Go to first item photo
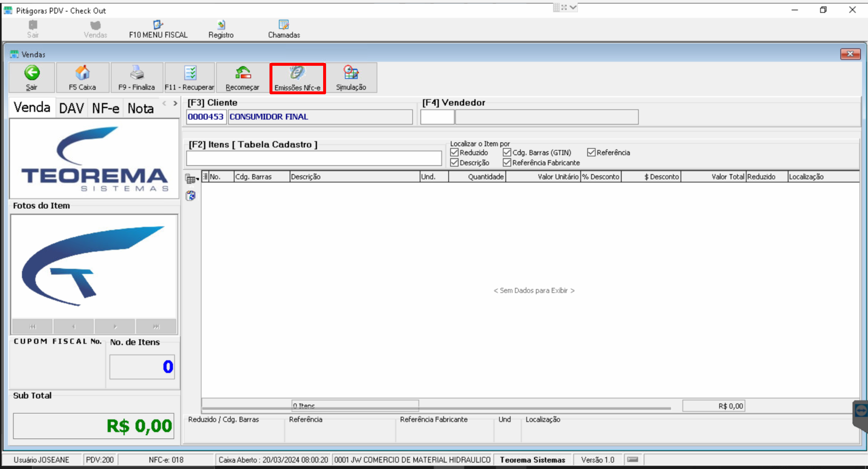Screen dimensions: 868x469 coord(32,327)
